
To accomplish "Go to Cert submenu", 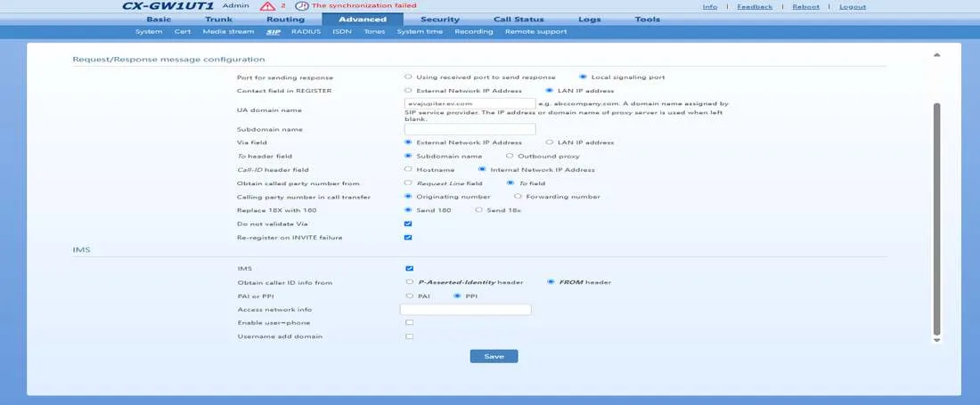I will point(183,32).
